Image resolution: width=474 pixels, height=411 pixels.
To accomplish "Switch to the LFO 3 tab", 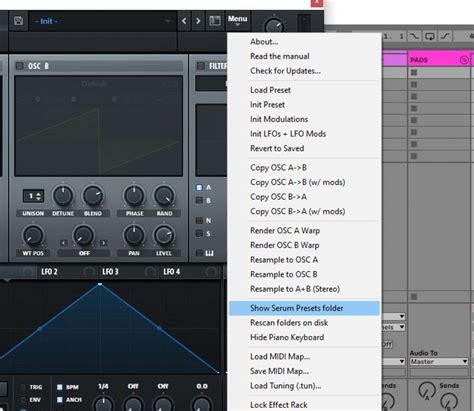I will 110,272.
